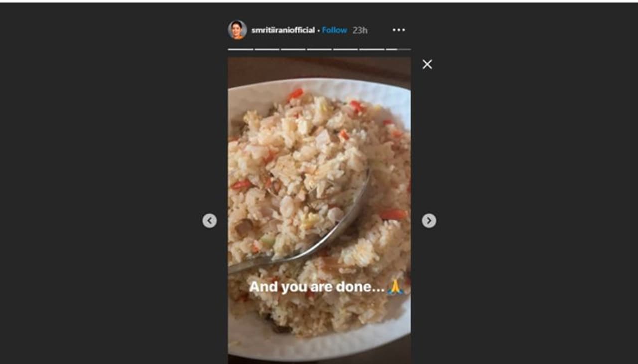Click the 'And you are done...' caption text

317,287
